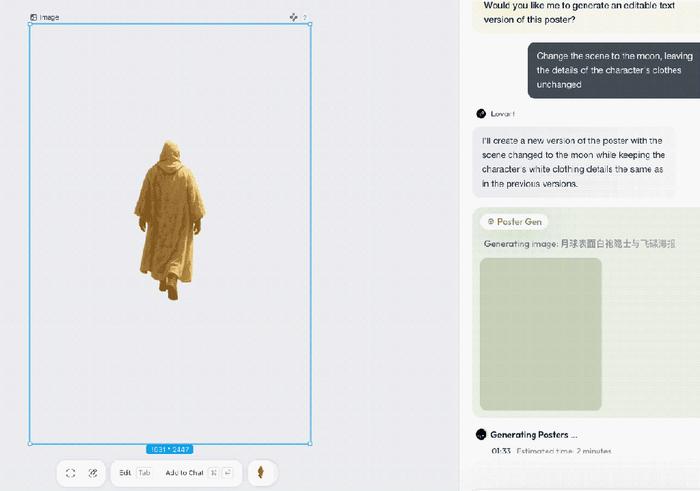Click the Image layer icon above the frame

click(33, 17)
